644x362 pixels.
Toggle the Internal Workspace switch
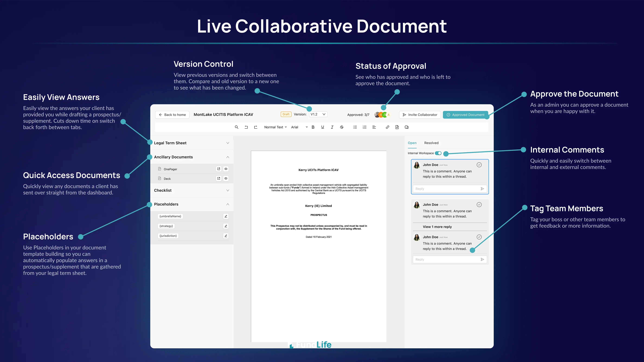(438, 153)
